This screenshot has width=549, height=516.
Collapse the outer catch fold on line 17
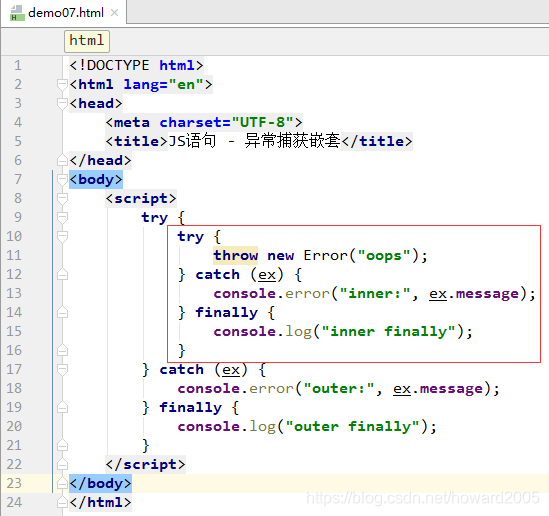tap(62, 369)
